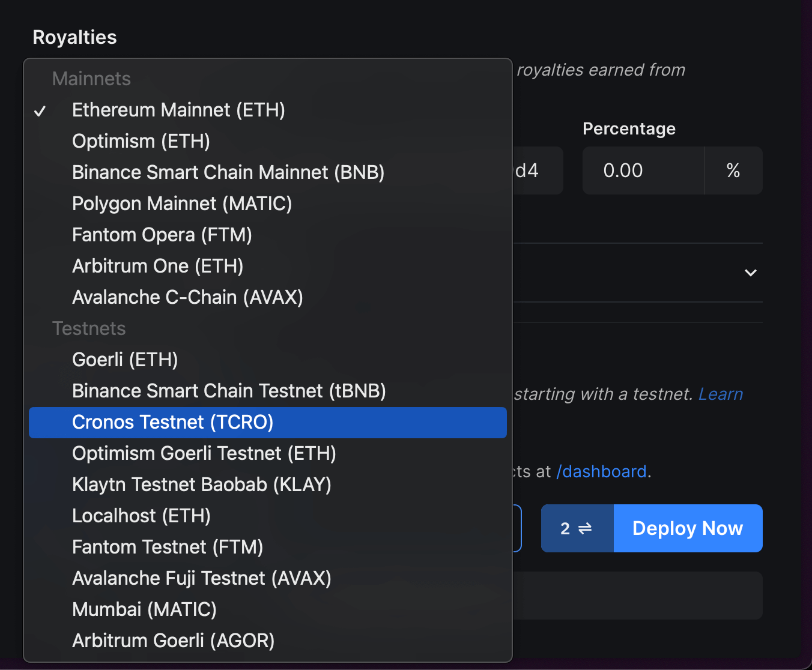This screenshot has width=812, height=670.
Task: Select Avalanche C-Chain (AVAX)
Action: (x=187, y=297)
